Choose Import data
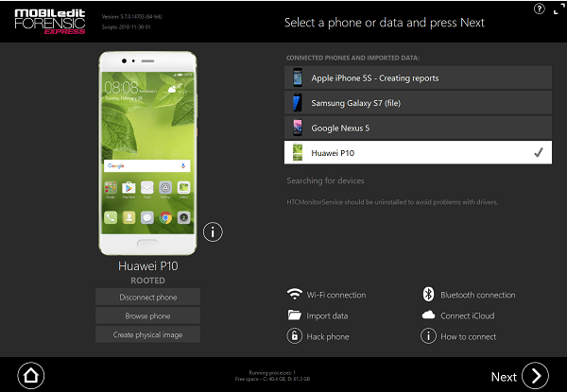567x392 pixels. tap(327, 315)
